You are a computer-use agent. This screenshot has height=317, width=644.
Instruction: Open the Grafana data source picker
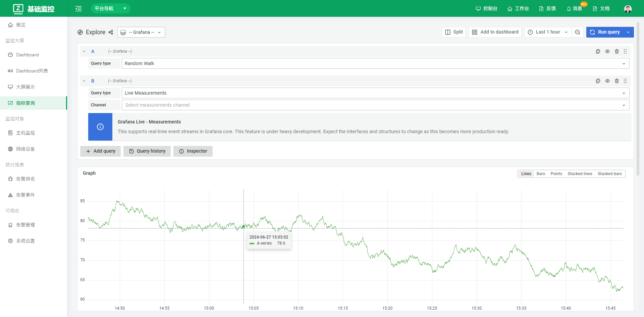tap(141, 32)
